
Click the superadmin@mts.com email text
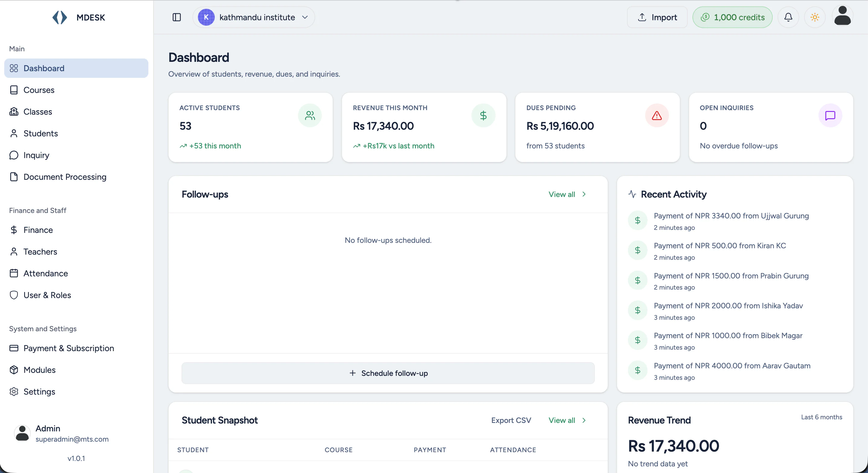72,439
